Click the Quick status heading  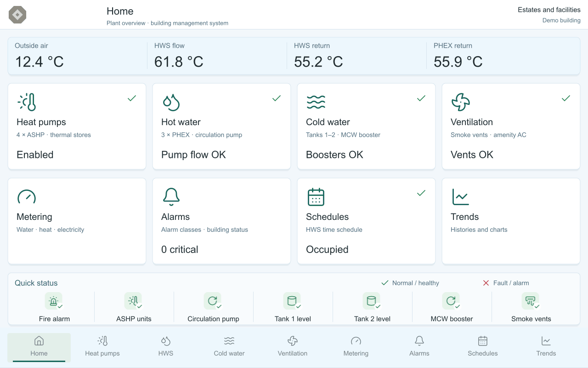click(x=36, y=283)
